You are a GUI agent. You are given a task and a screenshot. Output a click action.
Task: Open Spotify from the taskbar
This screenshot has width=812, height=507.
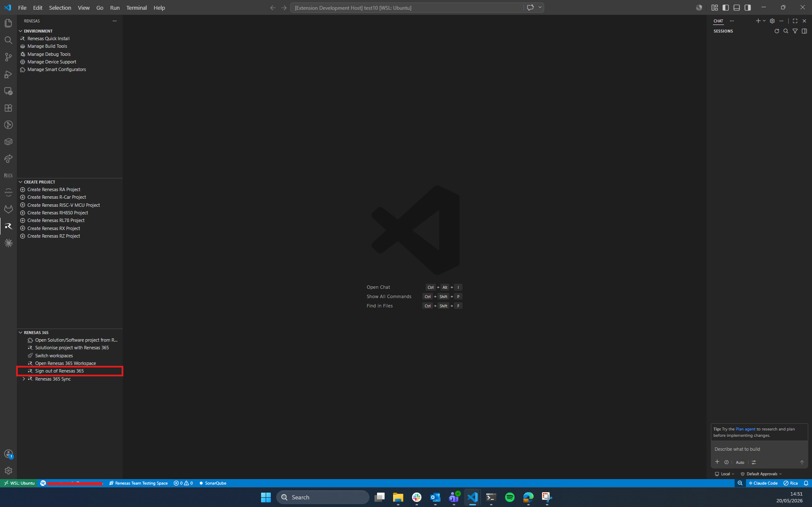pyautogui.click(x=509, y=497)
